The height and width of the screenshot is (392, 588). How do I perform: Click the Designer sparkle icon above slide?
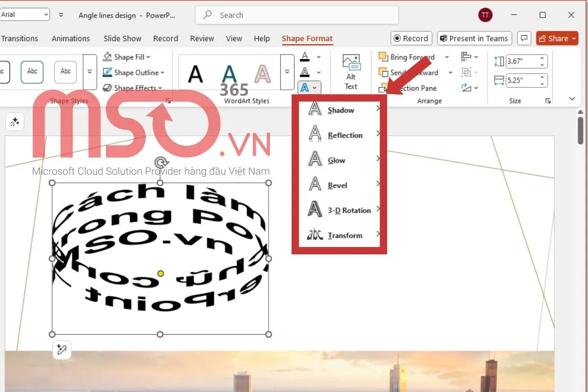[14, 122]
